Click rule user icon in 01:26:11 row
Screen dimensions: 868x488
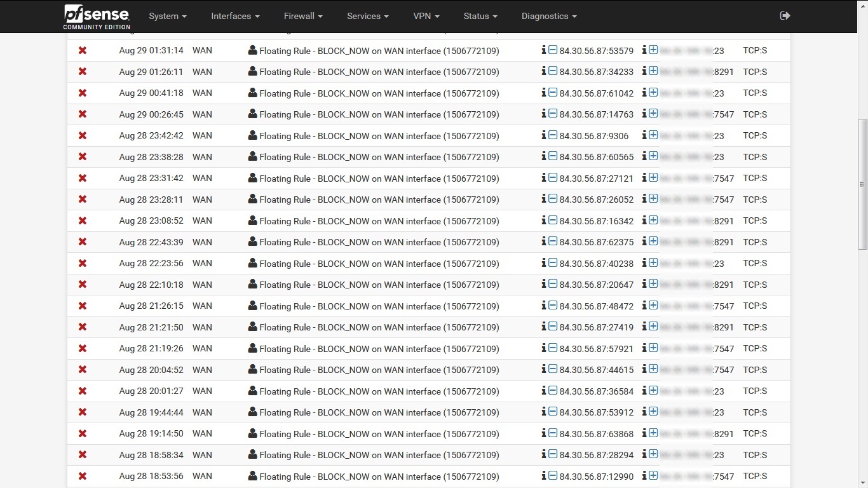[252, 71]
